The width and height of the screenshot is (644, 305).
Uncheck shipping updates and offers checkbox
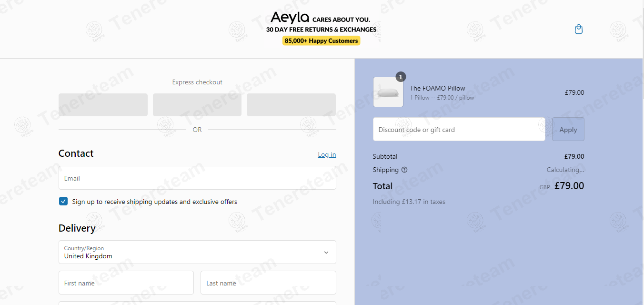(63, 201)
